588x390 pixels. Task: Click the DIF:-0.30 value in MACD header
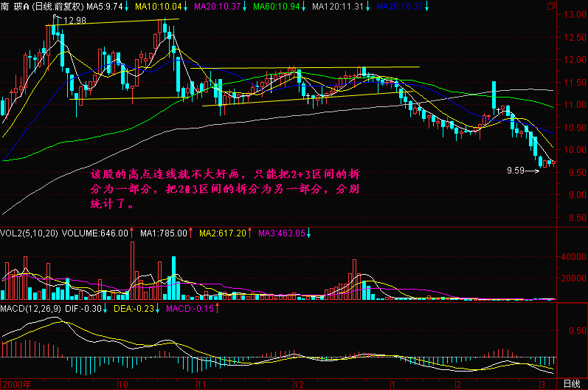click(x=87, y=308)
